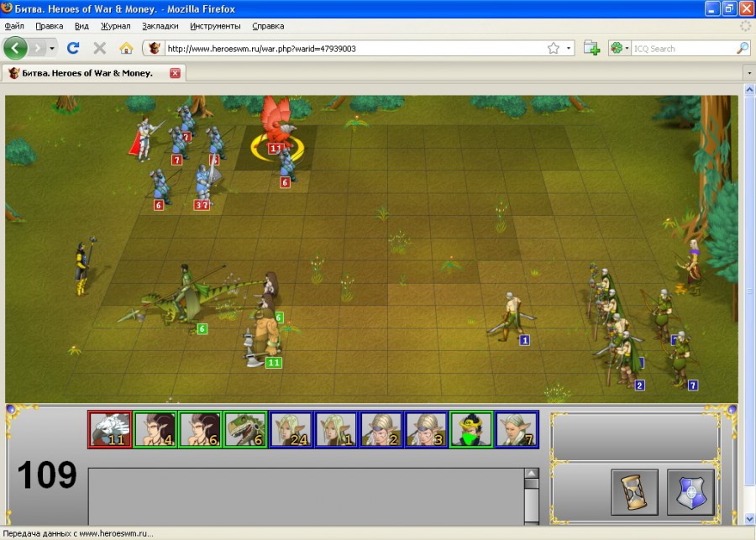Click the add bookmark folder toolbar icon
The width and height of the screenshot is (756, 540).
click(591, 48)
